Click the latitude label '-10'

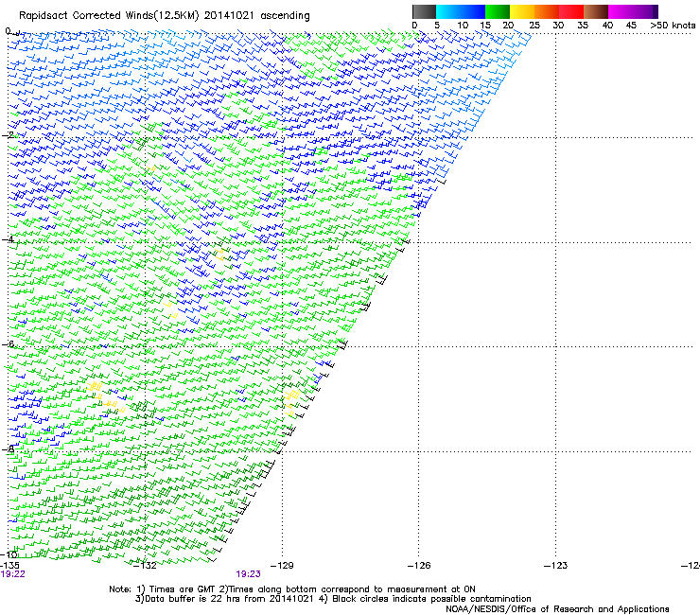9,554
